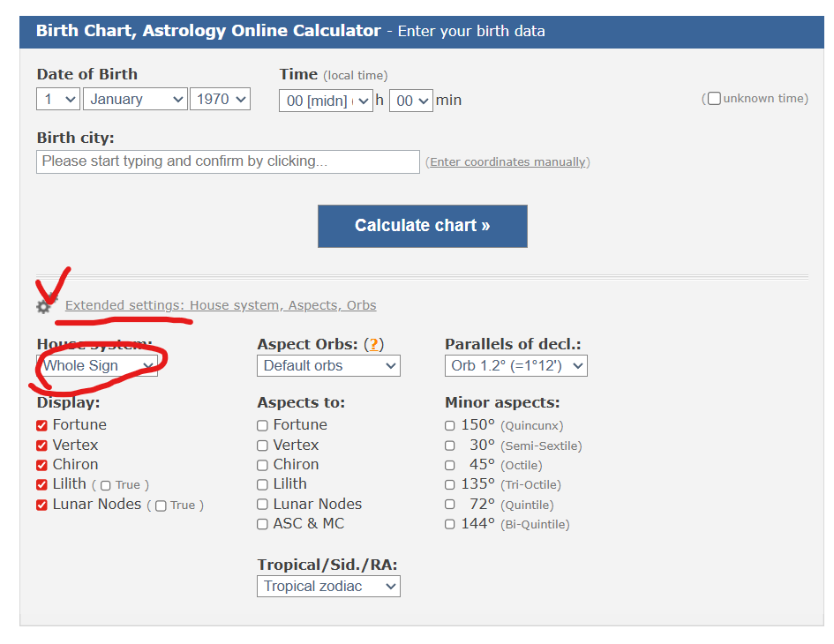The width and height of the screenshot is (834, 644).
Task: Open the Tropical zodiac dropdown
Action: tap(328, 587)
